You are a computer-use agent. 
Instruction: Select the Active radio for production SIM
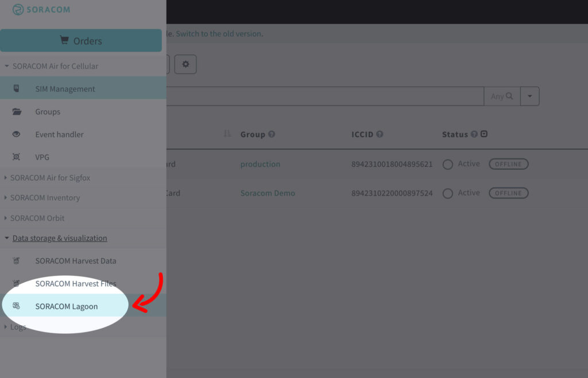tap(448, 165)
